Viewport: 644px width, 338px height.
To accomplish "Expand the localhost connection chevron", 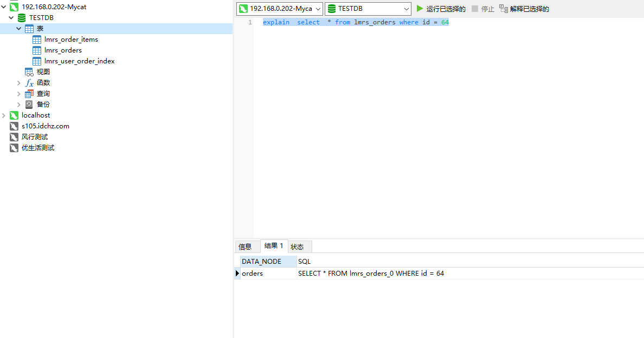I will point(4,115).
